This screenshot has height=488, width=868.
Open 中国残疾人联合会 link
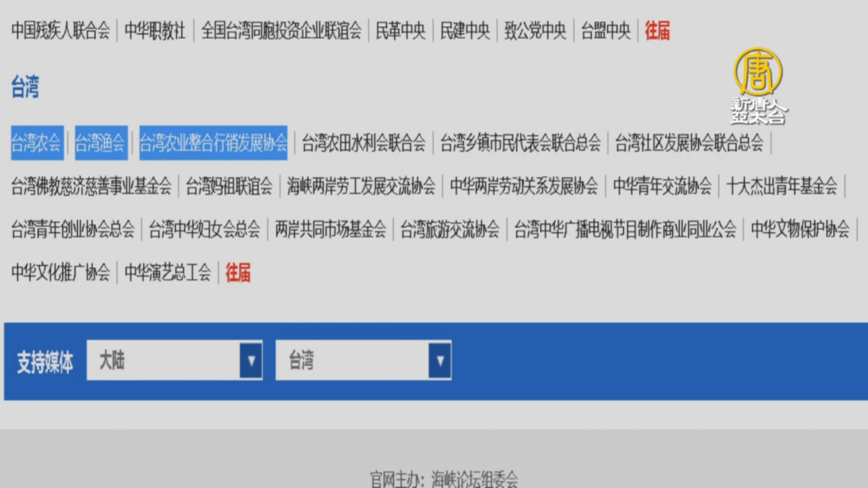[x=61, y=31]
